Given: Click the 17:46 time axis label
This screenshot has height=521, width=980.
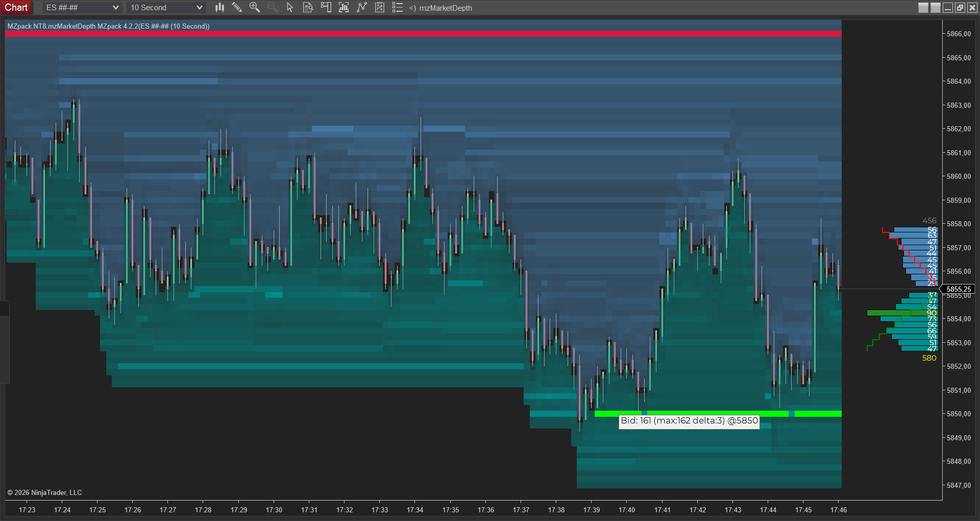Looking at the screenshot, I should pos(839,510).
